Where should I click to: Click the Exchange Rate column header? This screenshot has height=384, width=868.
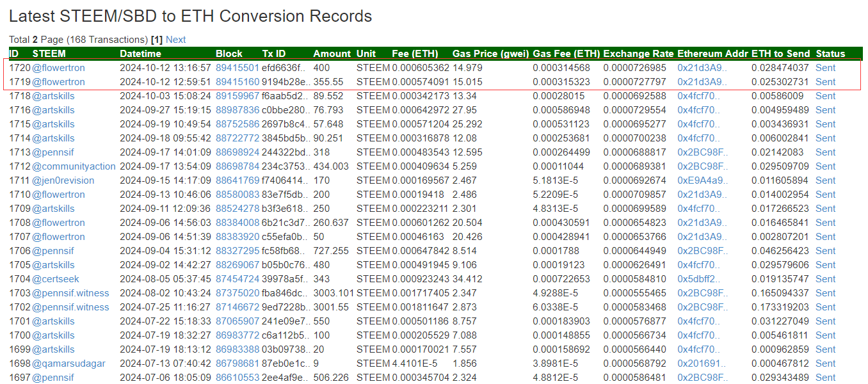pyautogui.click(x=638, y=54)
